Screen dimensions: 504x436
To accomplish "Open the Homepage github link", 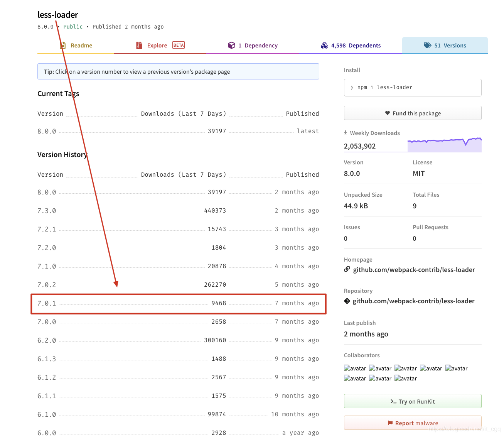I will pos(414,270).
